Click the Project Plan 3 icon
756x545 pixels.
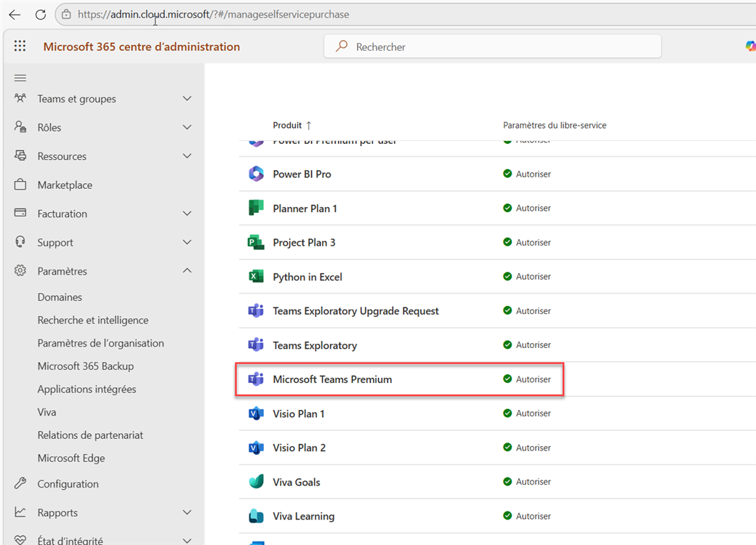[256, 243]
